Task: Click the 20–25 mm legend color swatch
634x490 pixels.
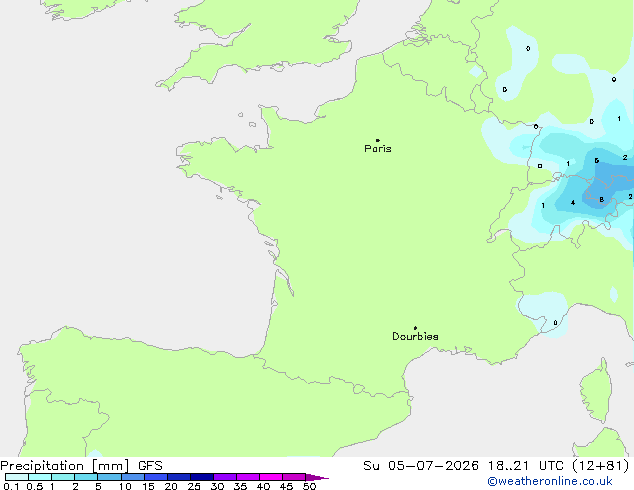Action: [179, 477]
